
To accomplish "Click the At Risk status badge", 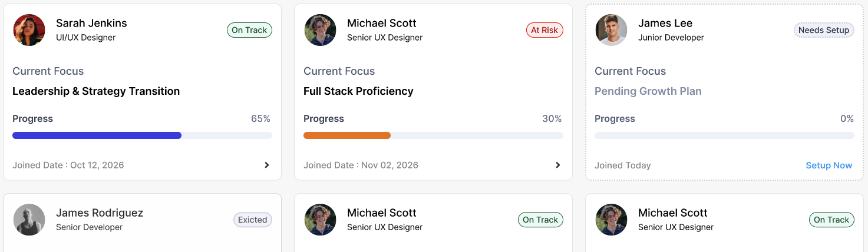I will tap(544, 30).
